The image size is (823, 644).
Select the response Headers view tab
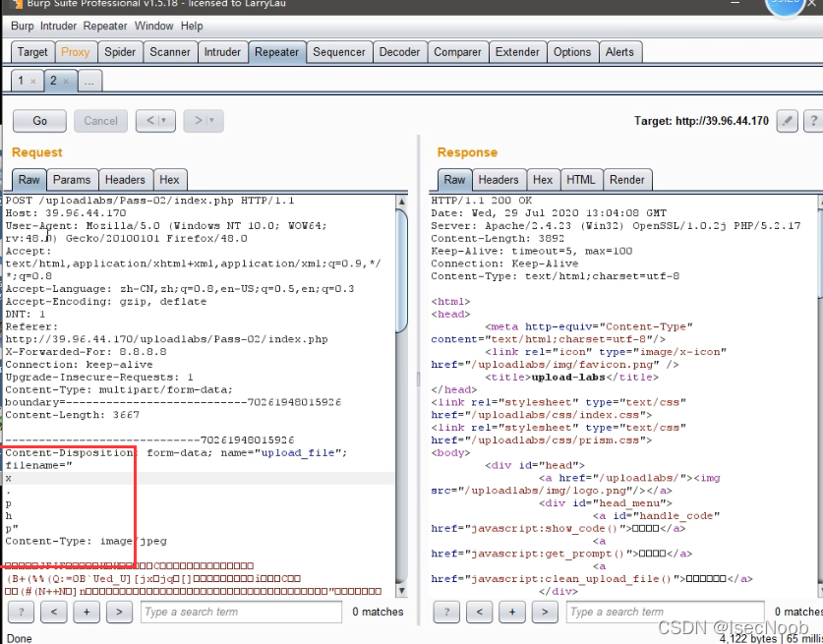[x=499, y=180]
